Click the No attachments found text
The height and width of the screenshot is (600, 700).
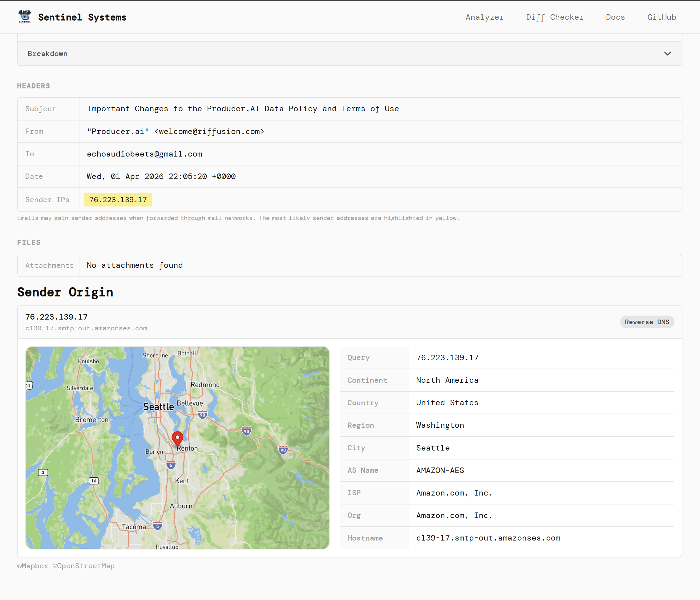click(135, 265)
